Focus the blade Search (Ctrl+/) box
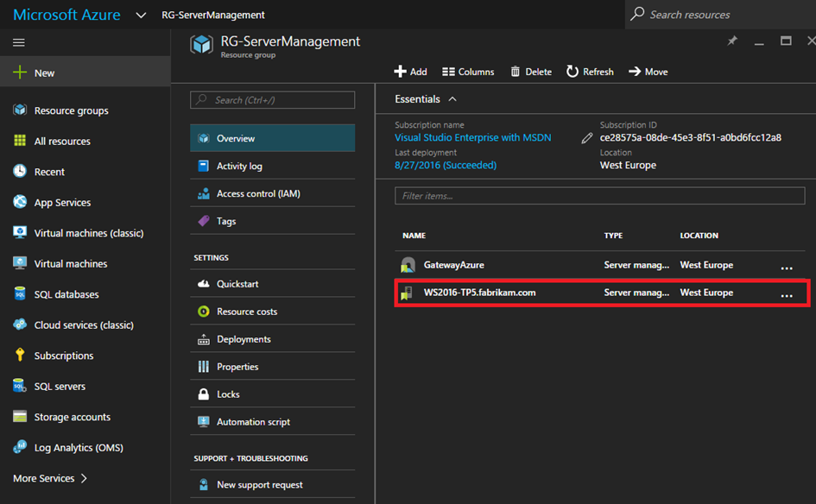816x504 pixels. pos(272,100)
